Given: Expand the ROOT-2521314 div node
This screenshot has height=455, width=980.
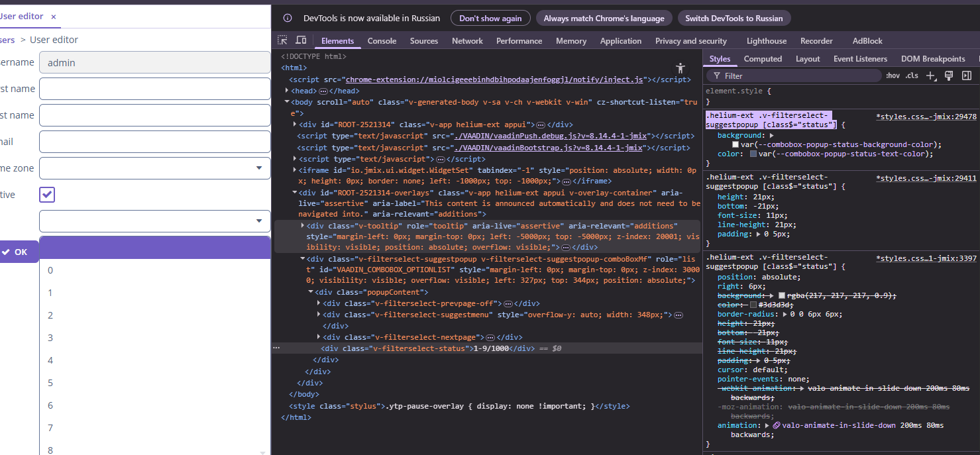Looking at the screenshot, I should (294, 125).
